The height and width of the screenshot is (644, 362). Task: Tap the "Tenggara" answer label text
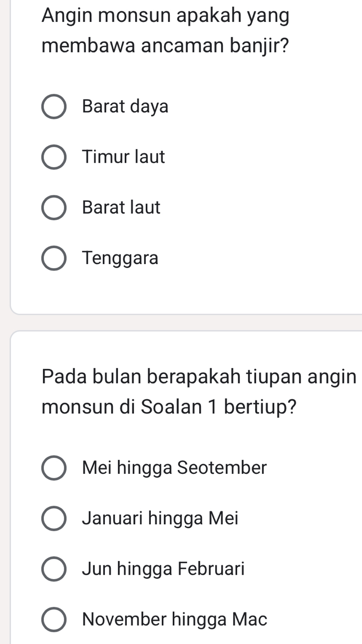click(x=120, y=258)
